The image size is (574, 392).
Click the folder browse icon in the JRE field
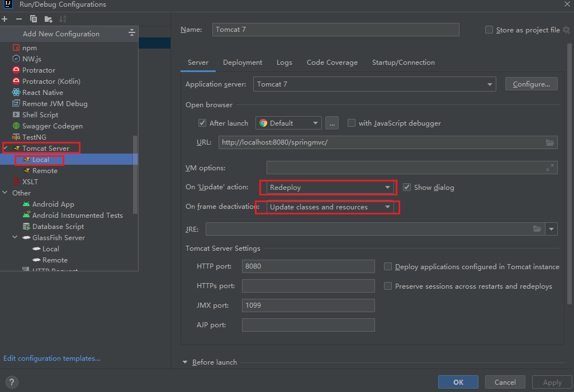tap(537, 229)
